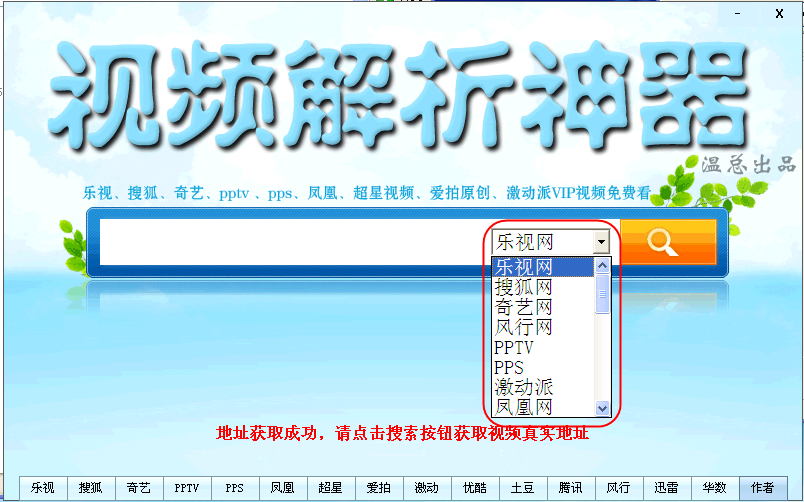Screen dimensions: 804x502
Task: Open the 超星 bottom tab
Action: tap(331, 487)
